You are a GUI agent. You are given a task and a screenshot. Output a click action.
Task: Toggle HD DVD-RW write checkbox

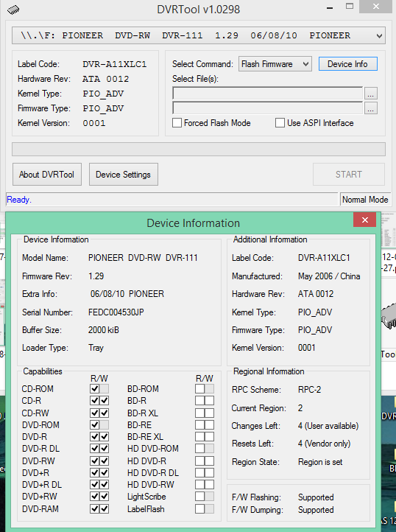(210, 485)
